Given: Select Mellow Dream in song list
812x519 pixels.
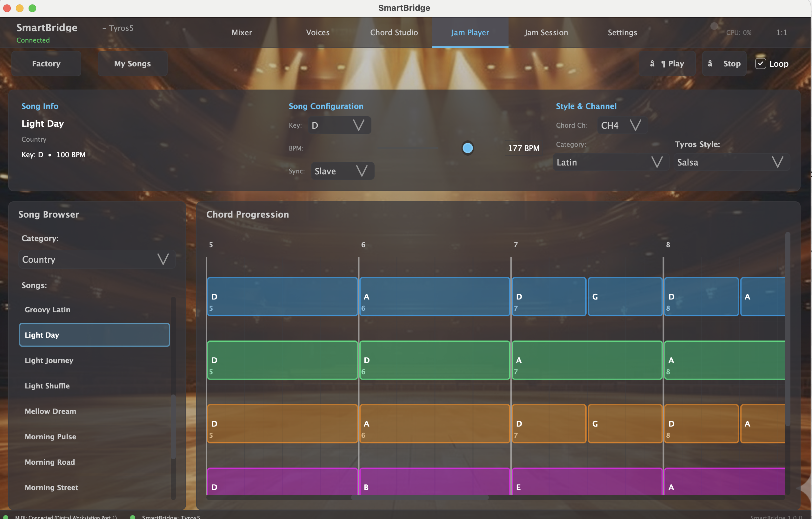Looking at the screenshot, I should [x=50, y=411].
